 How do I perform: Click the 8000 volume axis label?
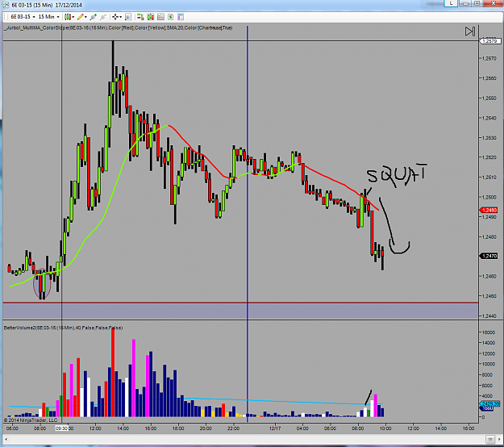point(488,374)
